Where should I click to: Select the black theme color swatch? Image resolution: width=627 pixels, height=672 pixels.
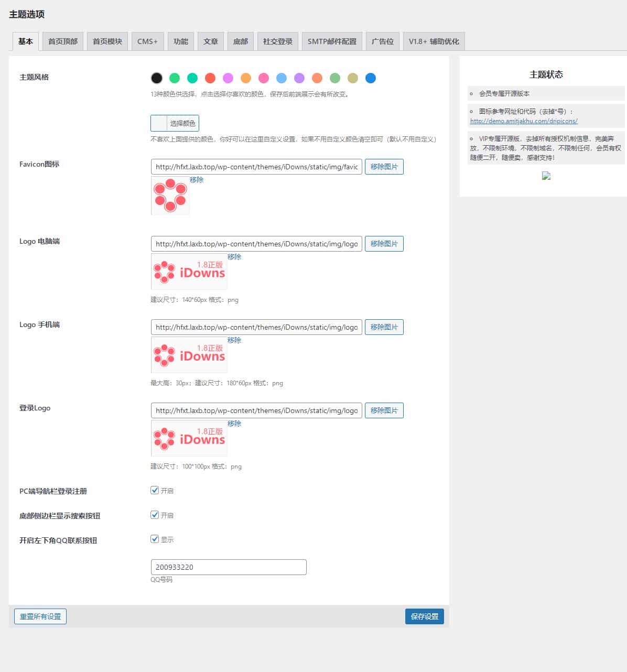156,78
